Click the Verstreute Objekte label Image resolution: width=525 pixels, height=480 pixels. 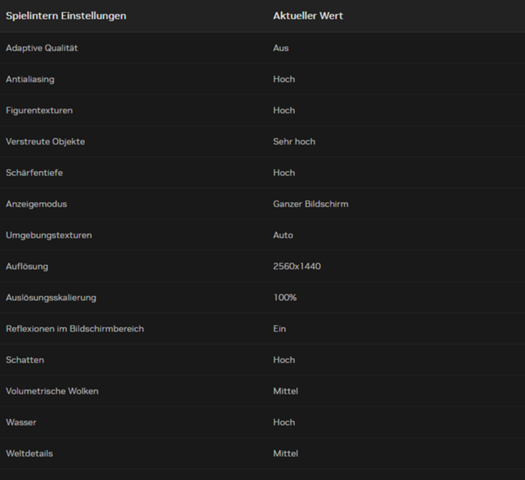(x=45, y=142)
